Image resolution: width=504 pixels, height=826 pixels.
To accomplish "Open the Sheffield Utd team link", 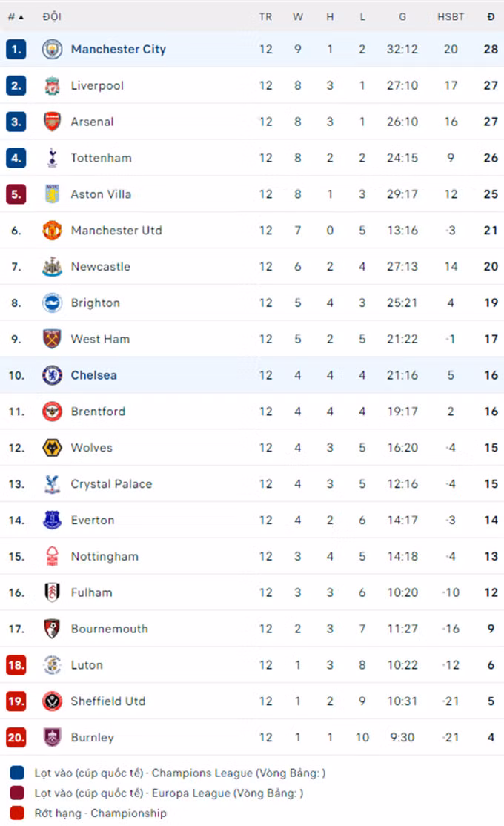I will pyautogui.click(x=108, y=701).
